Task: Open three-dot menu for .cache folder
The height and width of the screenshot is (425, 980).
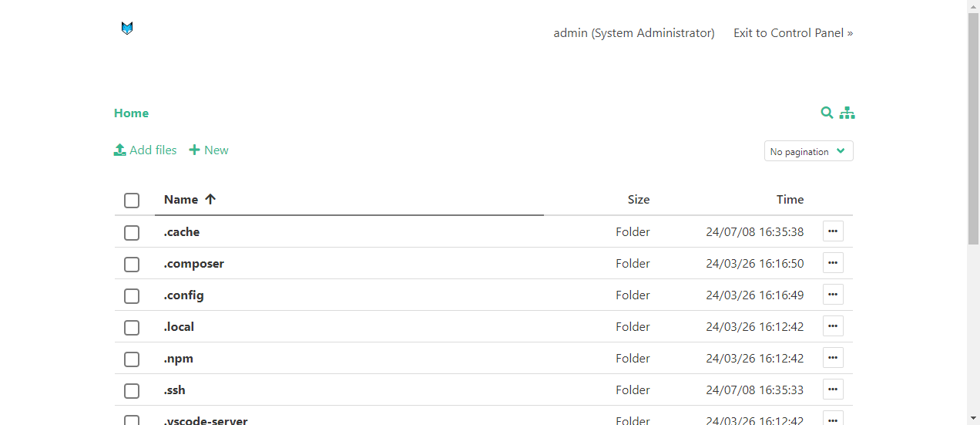Action: pyautogui.click(x=833, y=231)
